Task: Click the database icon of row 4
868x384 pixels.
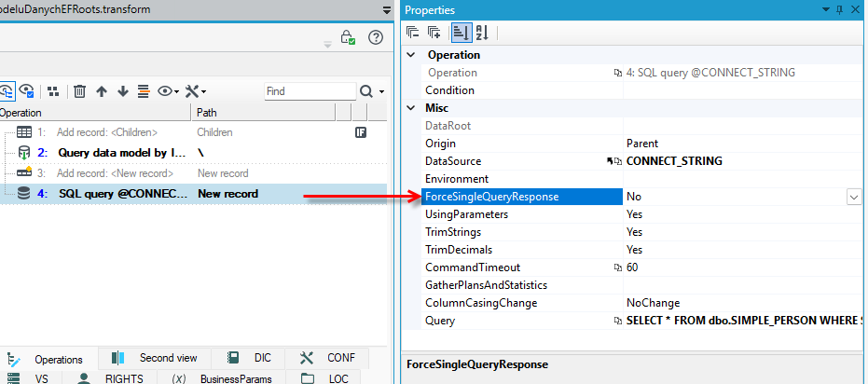Action: [x=24, y=194]
